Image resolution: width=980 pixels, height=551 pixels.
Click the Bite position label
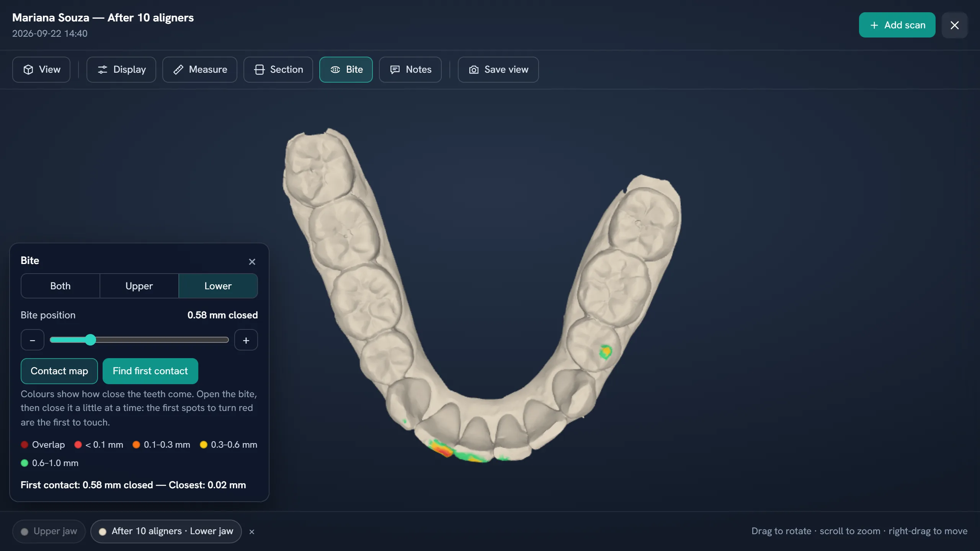coord(48,315)
